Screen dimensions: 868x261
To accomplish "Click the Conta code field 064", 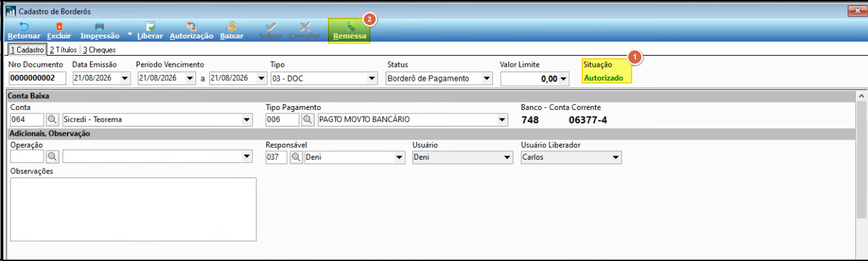I will [27, 120].
